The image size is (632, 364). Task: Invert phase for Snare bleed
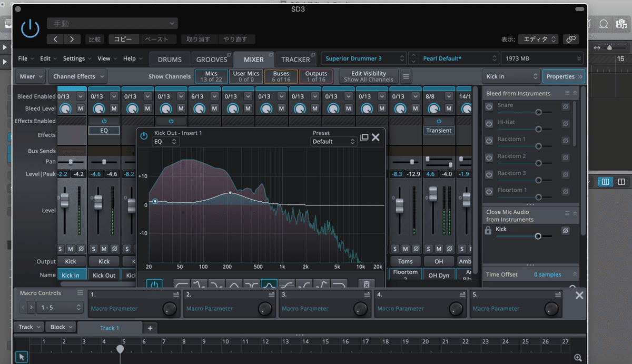pyautogui.click(x=565, y=107)
